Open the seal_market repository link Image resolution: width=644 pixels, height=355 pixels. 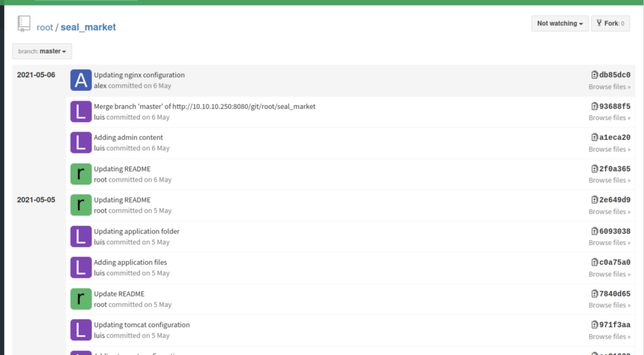pos(88,27)
